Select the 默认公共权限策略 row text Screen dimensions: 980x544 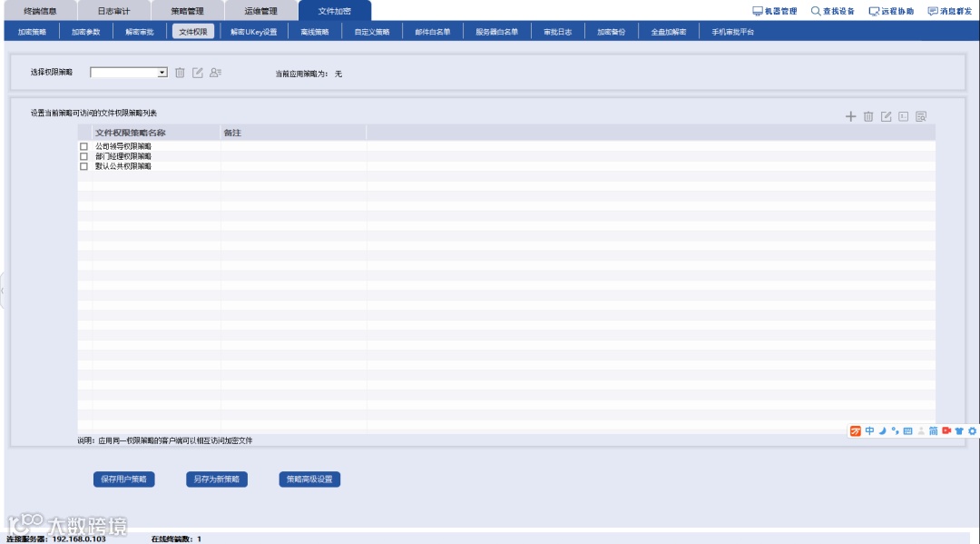coord(123,166)
